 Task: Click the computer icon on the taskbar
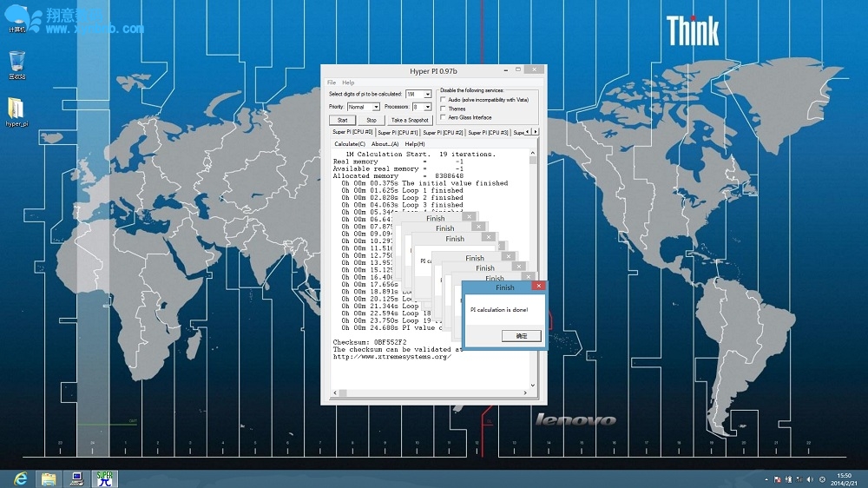pyautogui.click(x=76, y=478)
